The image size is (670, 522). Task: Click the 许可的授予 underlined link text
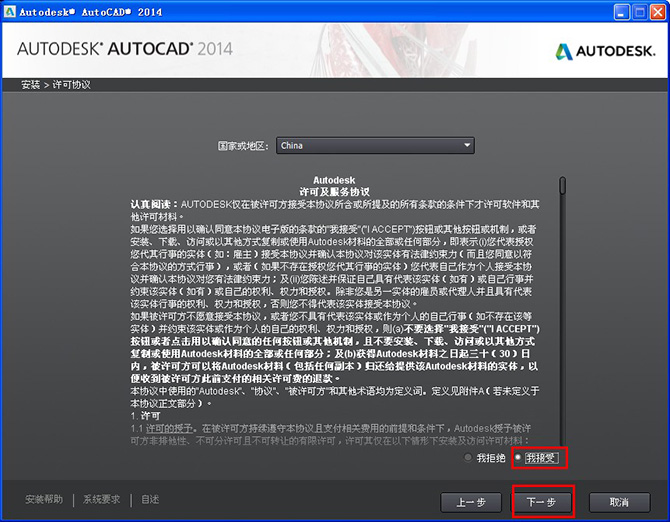point(169,428)
